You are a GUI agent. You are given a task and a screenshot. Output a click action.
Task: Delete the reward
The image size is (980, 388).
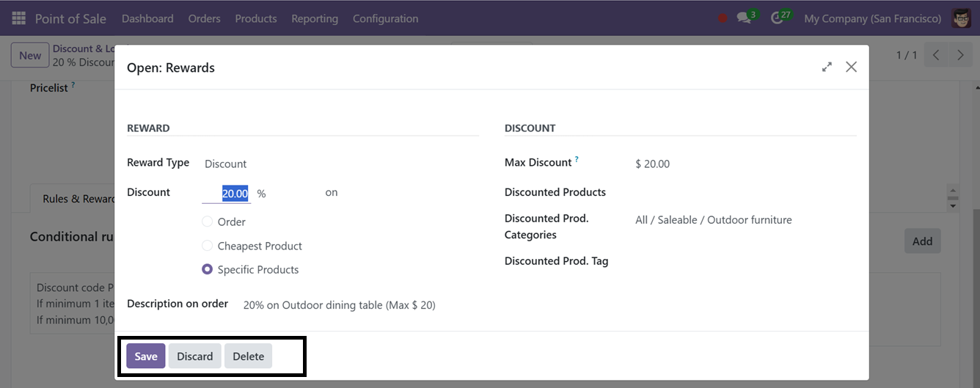click(248, 356)
